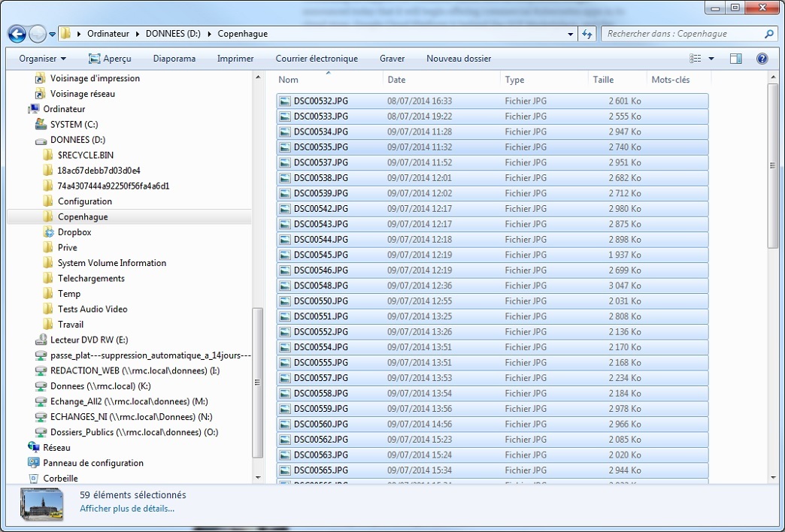Select the Dropbox folder icon in tree

49,232
